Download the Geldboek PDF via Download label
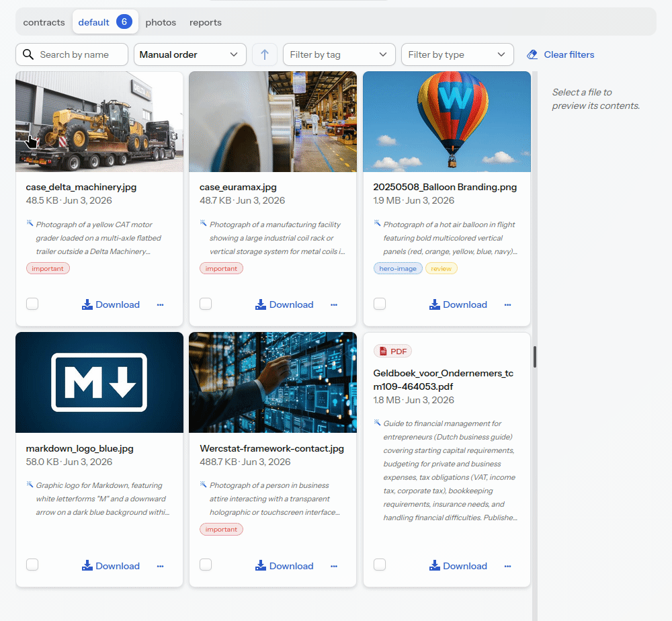Screen dimensions: 672x621 click(465, 566)
